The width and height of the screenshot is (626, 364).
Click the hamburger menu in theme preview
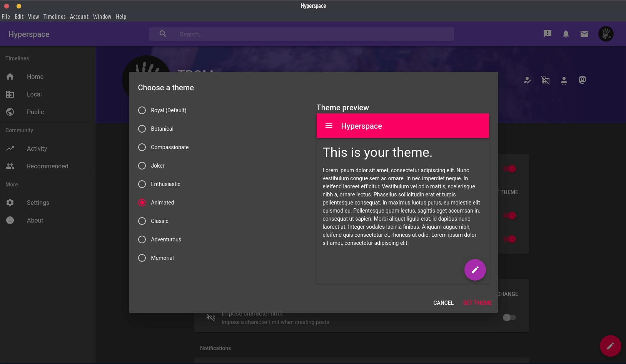(329, 126)
